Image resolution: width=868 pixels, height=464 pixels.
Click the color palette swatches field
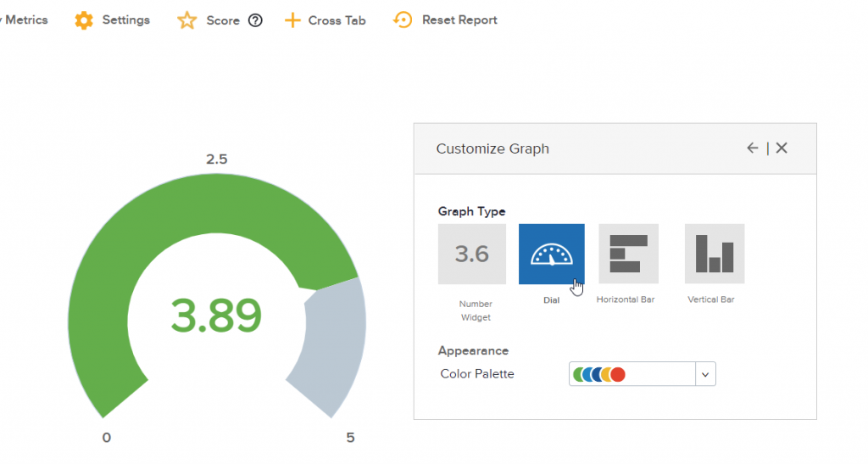tap(632, 374)
